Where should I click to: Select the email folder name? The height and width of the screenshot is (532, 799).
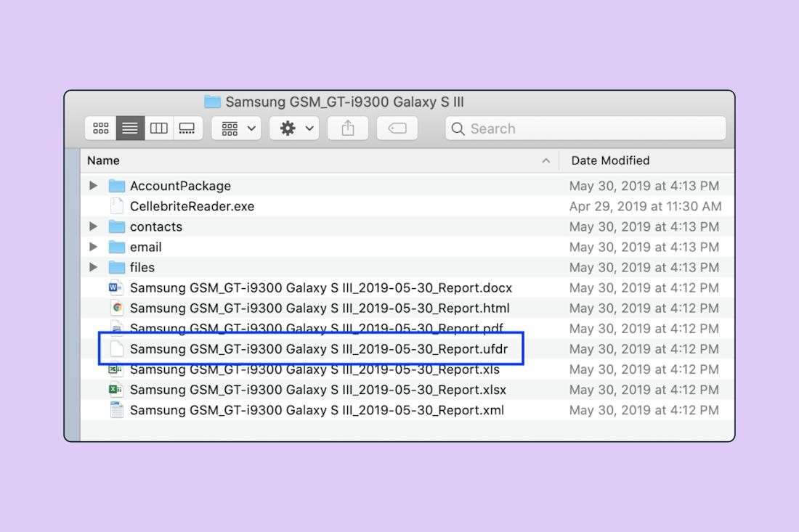pyautogui.click(x=146, y=247)
